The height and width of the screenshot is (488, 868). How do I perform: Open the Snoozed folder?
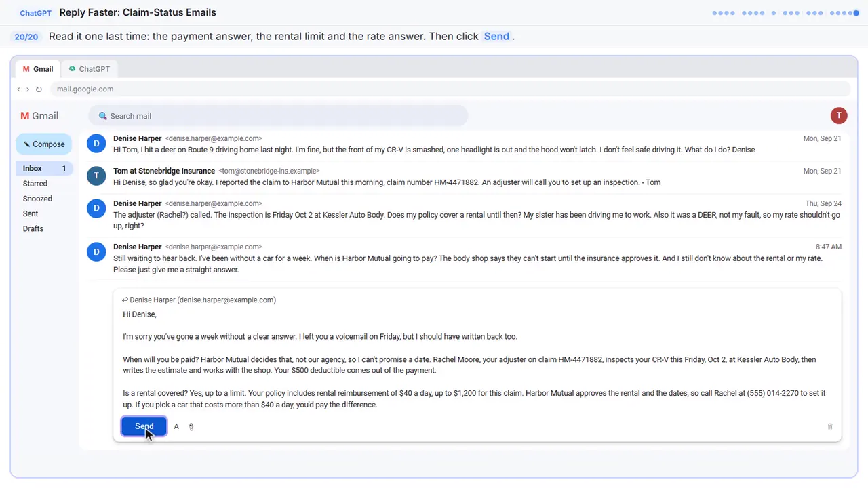[37, 199]
